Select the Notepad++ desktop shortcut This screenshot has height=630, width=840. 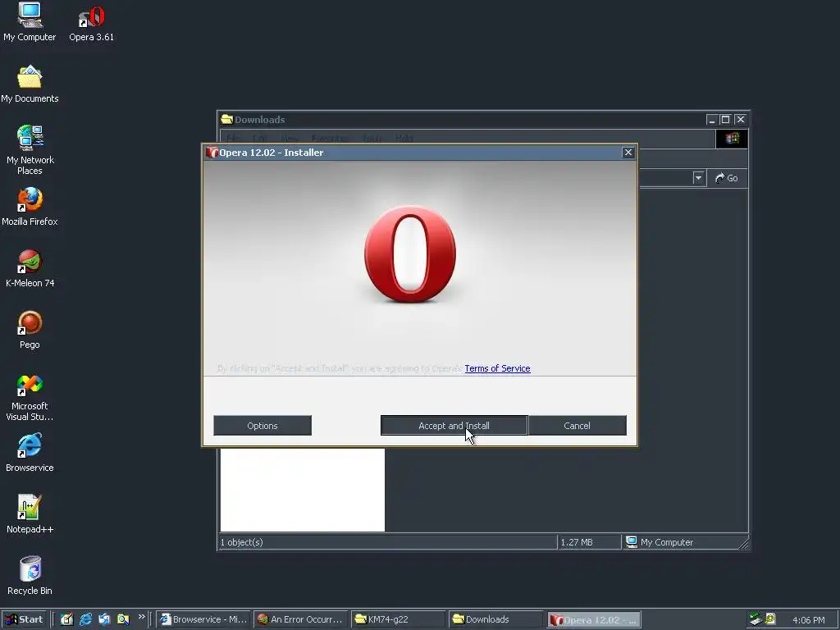click(30, 515)
